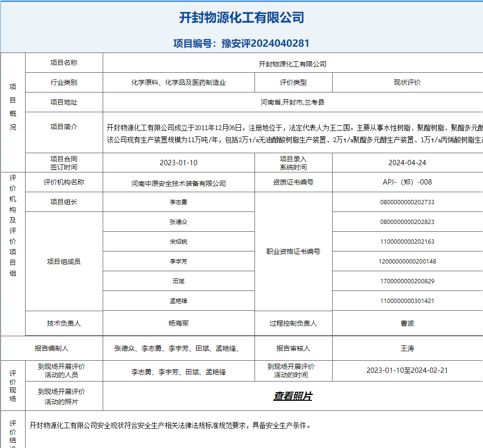Click the 到现场开展评价活动的照片 label
The height and width of the screenshot is (448, 483).
[x=61, y=396]
